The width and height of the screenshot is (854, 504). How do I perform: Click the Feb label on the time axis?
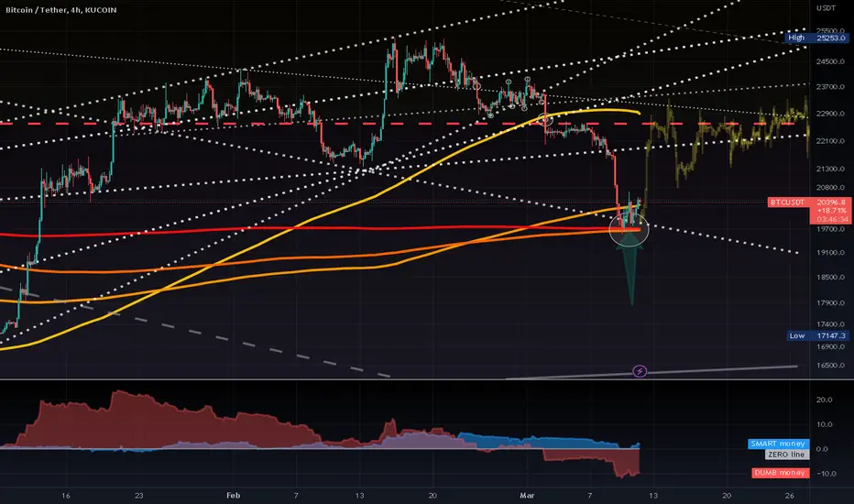[x=233, y=495]
